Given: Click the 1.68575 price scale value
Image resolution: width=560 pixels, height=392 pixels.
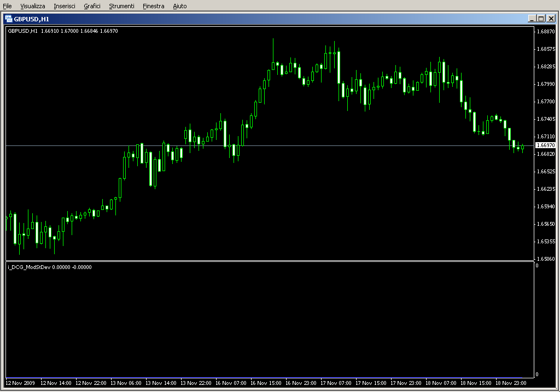Looking at the screenshot, I should click(546, 49).
